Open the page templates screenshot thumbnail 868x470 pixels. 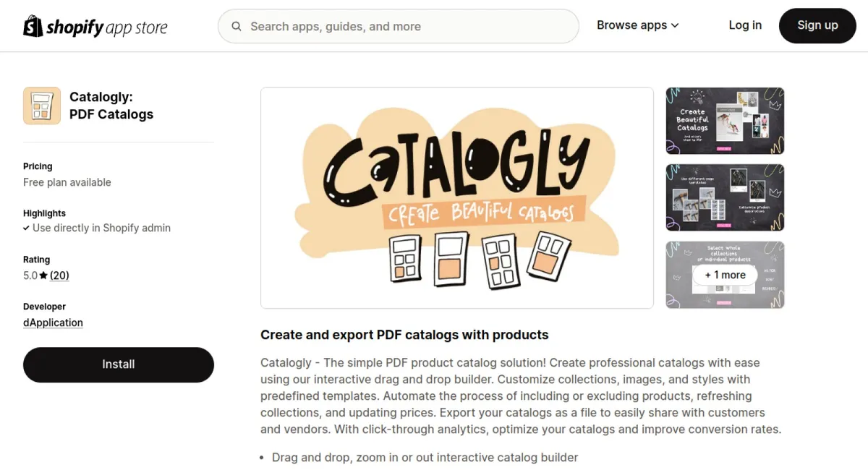[x=725, y=197]
